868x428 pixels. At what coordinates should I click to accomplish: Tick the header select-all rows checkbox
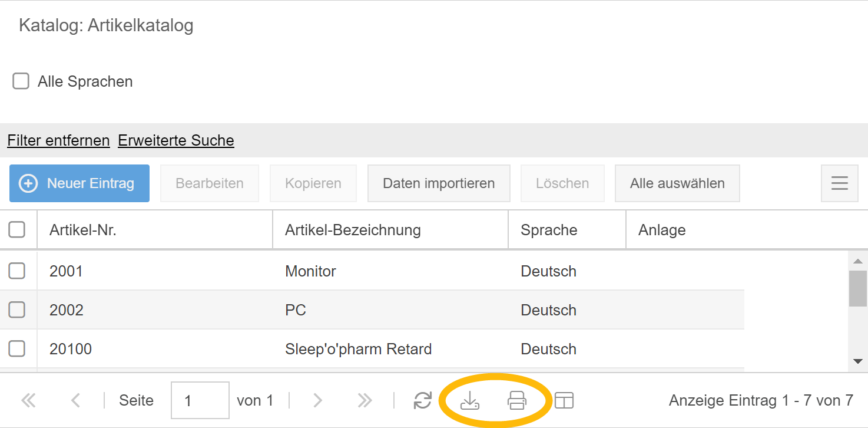pyautogui.click(x=17, y=230)
